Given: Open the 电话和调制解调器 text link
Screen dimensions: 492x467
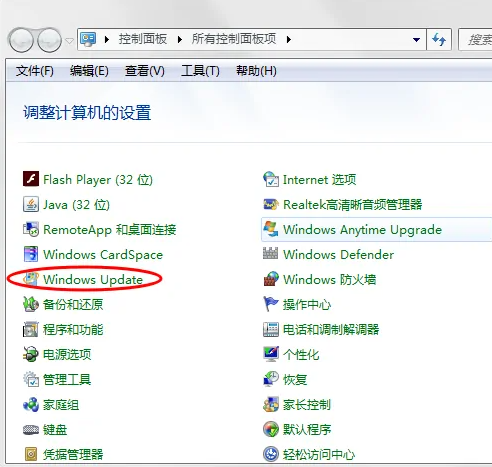Looking at the screenshot, I should (331, 330).
